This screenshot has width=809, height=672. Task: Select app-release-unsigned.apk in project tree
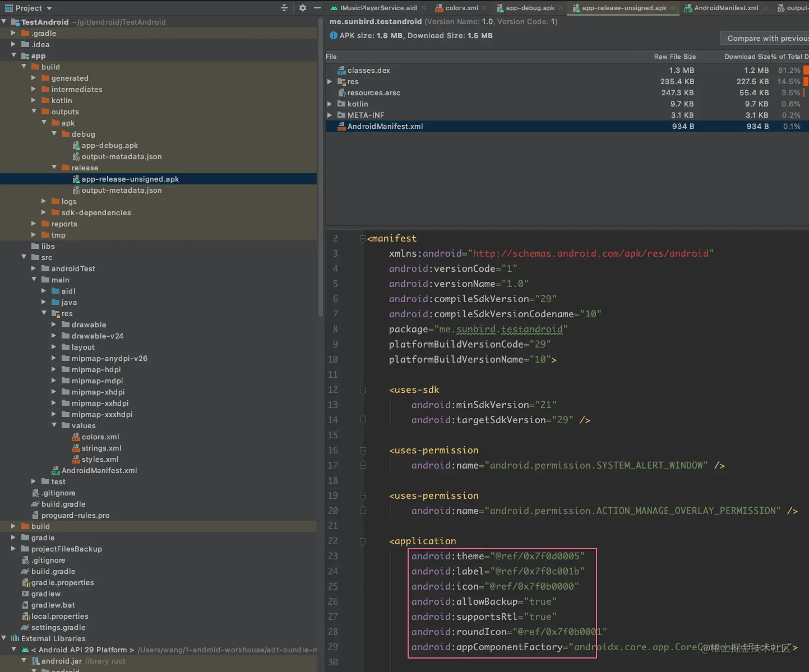159,179
